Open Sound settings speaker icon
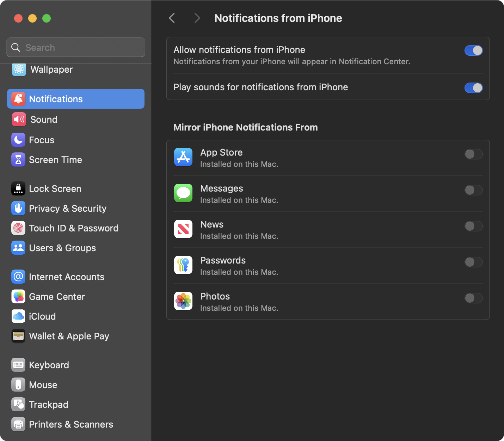The width and height of the screenshot is (504, 441). 18,119
